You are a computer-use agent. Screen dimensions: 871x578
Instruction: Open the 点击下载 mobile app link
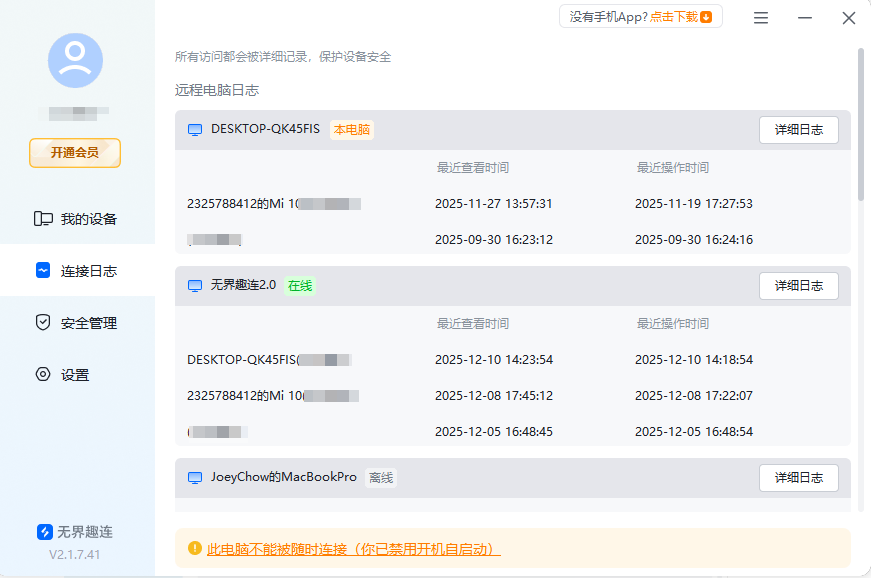(674, 16)
